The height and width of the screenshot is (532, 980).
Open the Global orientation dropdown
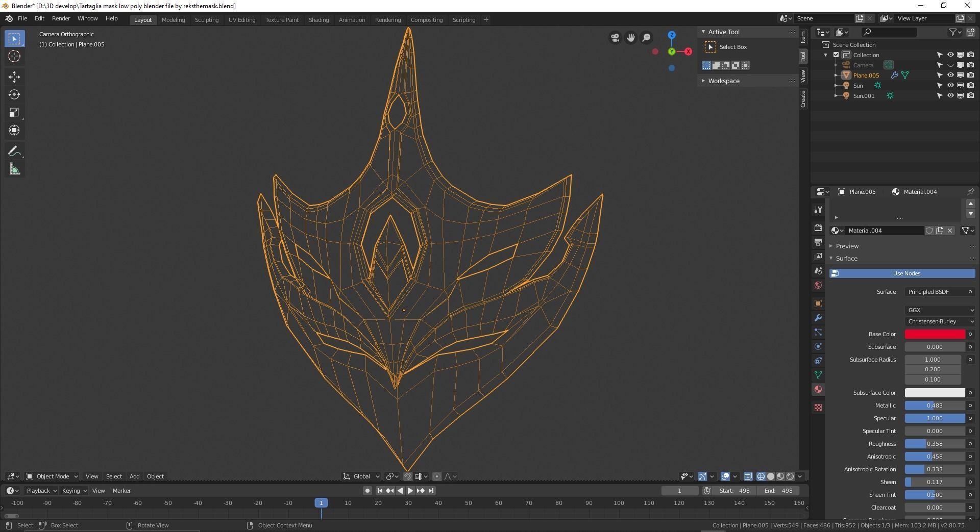click(x=361, y=476)
